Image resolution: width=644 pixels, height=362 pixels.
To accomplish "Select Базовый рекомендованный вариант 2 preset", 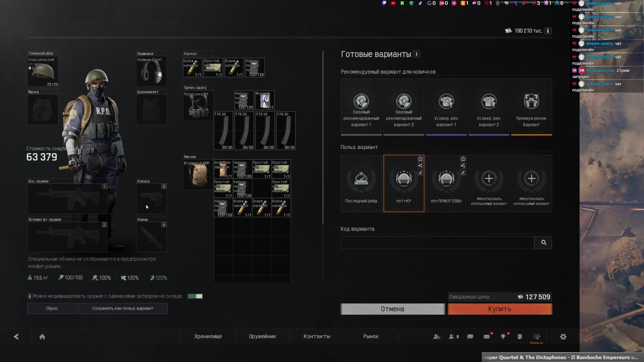I will (x=404, y=107).
